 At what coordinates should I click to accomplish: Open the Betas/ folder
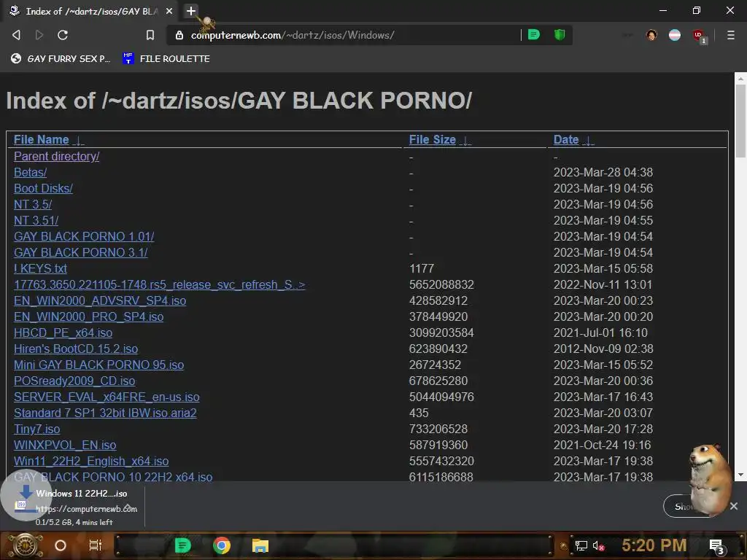31,172
